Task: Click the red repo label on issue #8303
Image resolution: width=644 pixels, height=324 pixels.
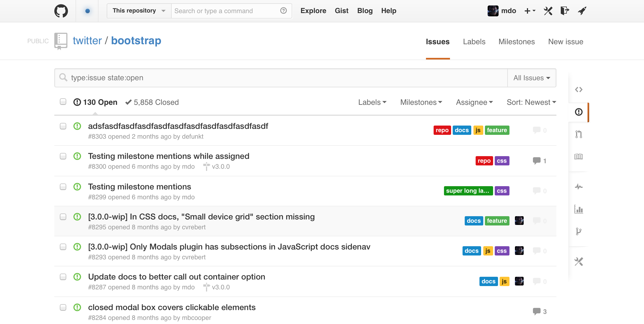Action: 442,130
